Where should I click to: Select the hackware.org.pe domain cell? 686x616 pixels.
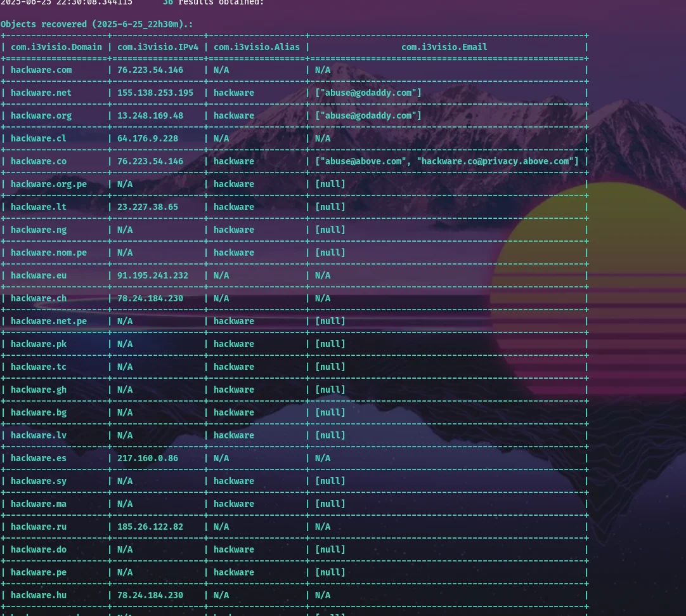(x=49, y=185)
